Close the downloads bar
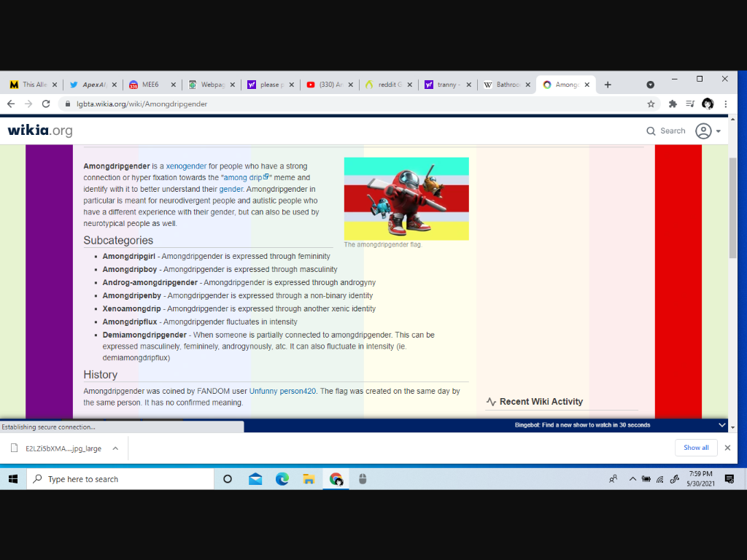This screenshot has width=747, height=560. click(727, 448)
